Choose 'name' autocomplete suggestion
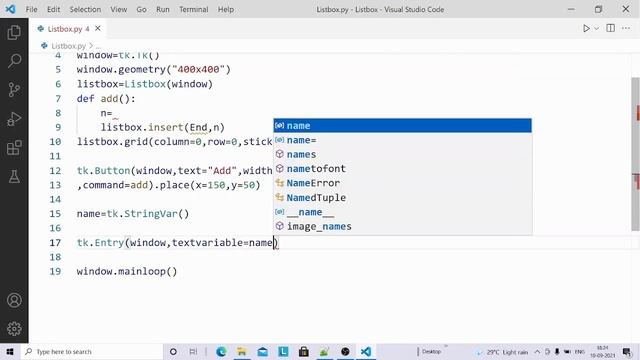This screenshot has width=640, height=360. [x=402, y=126]
